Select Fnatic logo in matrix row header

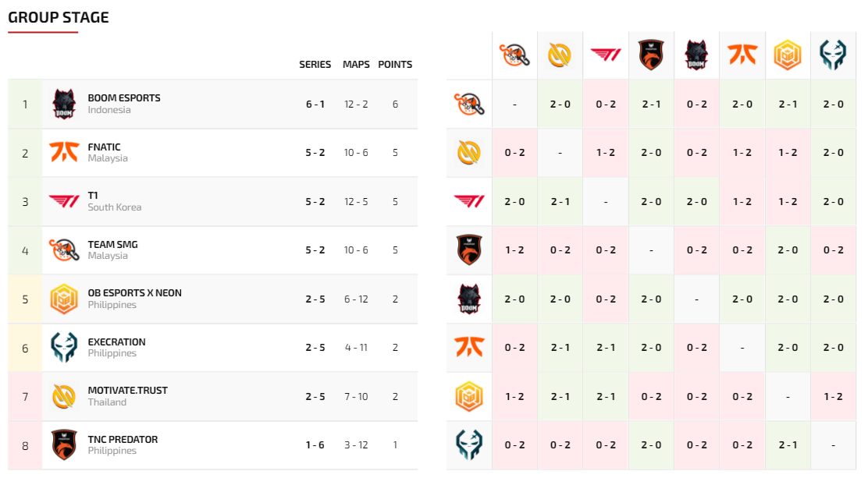(x=469, y=348)
